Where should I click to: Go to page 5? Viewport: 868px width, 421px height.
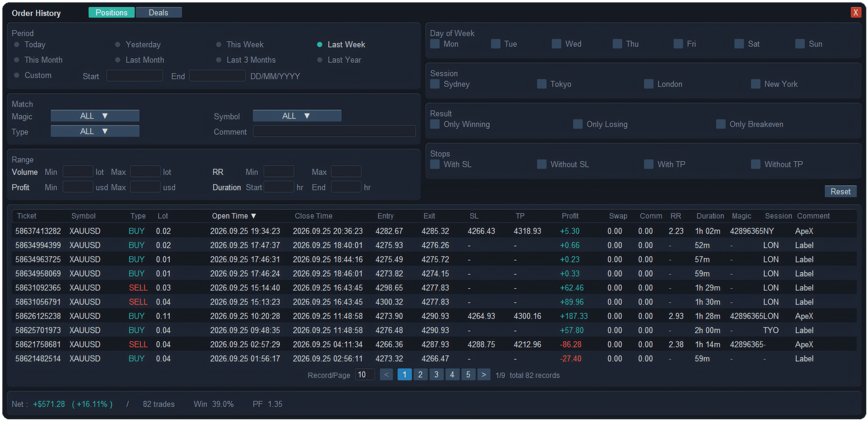click(x=469, y=374)
